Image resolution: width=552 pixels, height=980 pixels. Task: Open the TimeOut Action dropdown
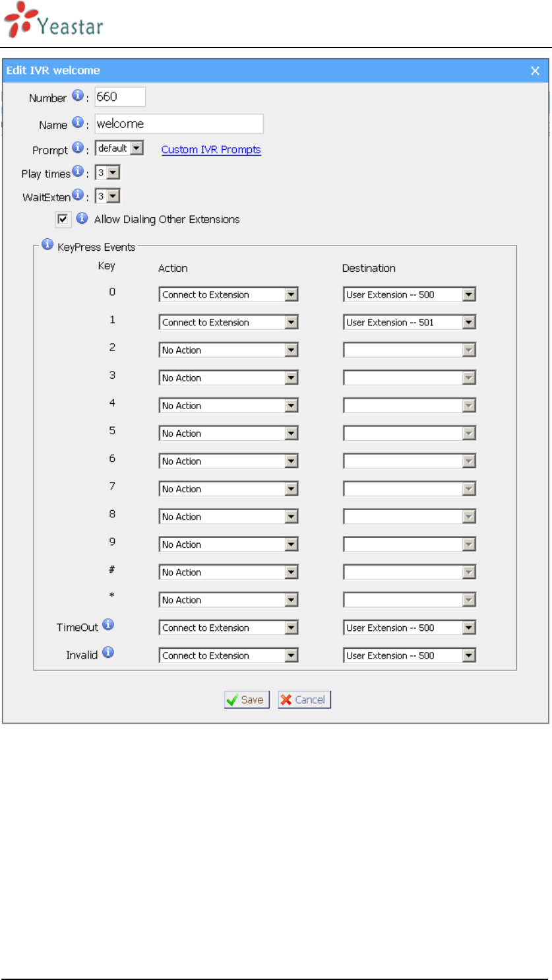(228, 628)
